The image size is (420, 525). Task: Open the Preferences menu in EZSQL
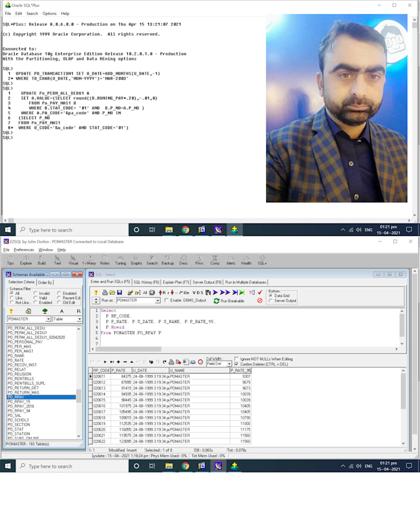[x=24, y=250]
